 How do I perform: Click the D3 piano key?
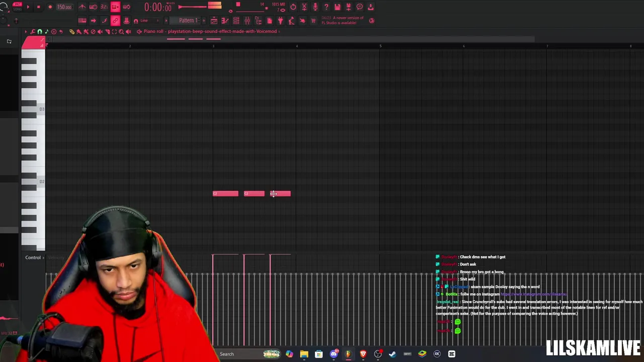pyautogui.click(x=33, y=109)
